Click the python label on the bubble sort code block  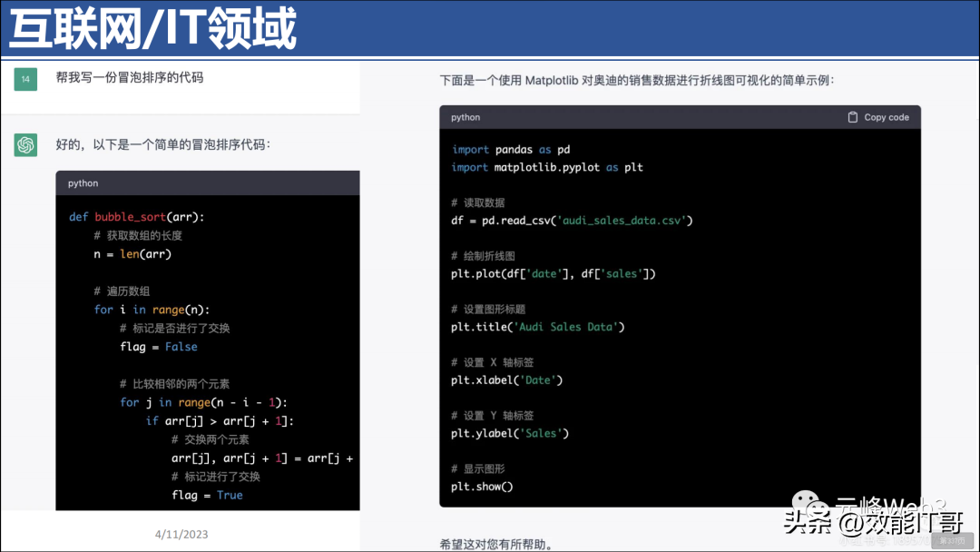click(x=83, y=182)
